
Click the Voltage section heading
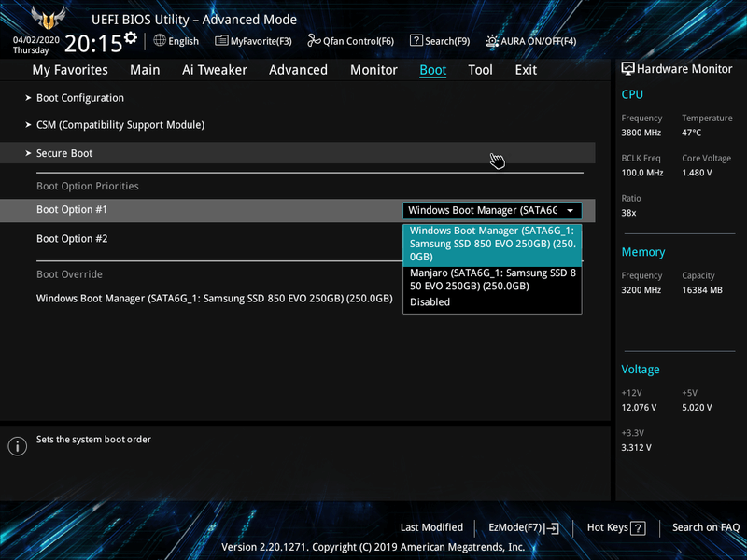pos(641,370)
